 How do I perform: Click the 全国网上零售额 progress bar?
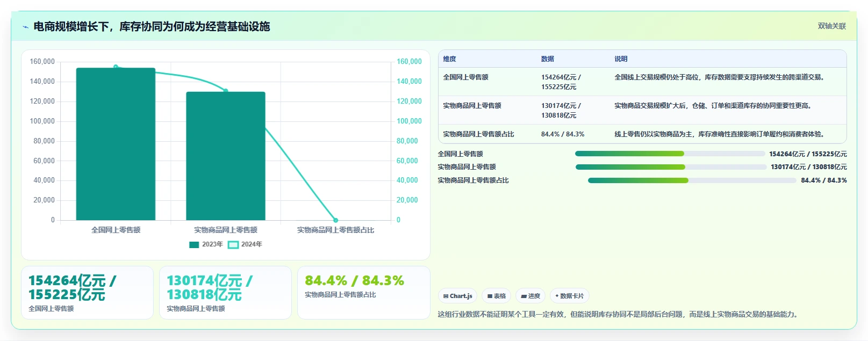[670, 154]
